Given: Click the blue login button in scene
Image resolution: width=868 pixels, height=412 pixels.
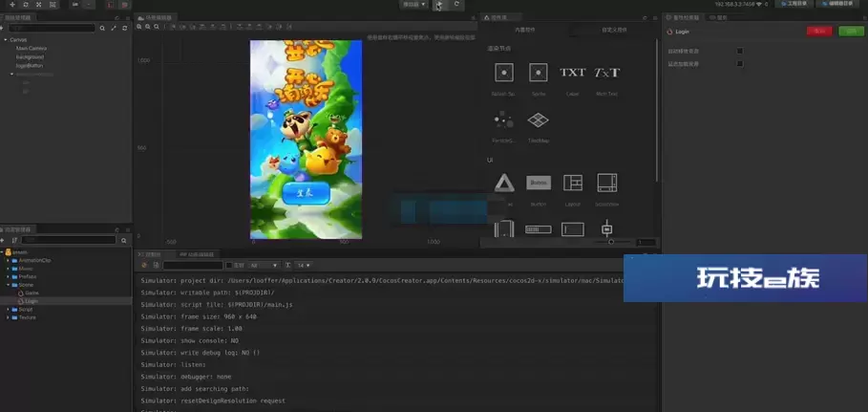Looking at the screenshot, I should [x=306, y=193].
